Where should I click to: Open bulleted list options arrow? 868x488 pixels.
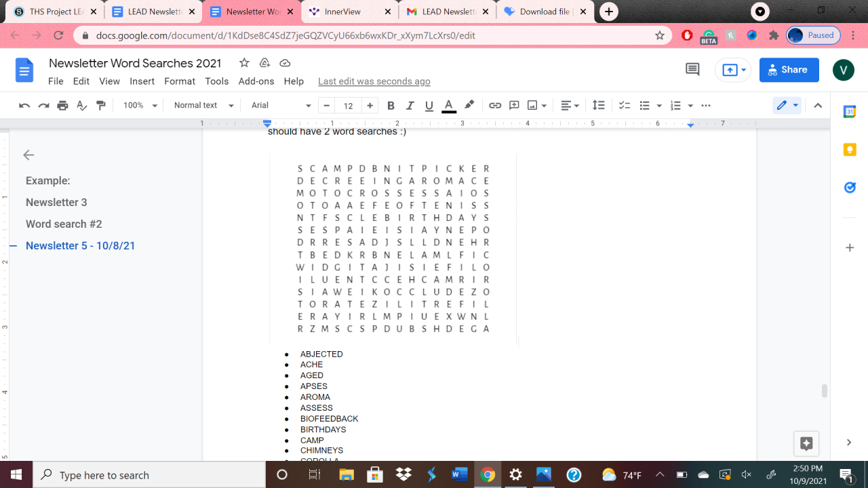pyautogui.click(x=659, y=106)
